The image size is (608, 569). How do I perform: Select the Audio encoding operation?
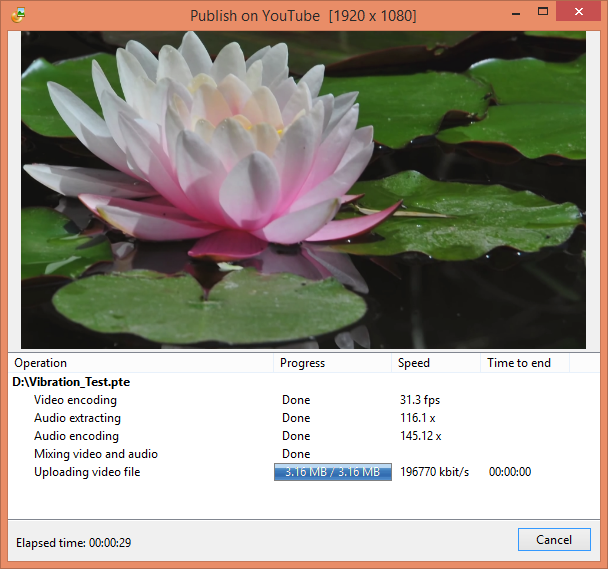76,436
